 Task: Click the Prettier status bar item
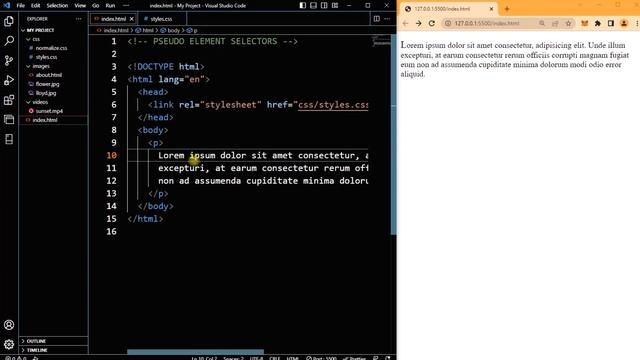pos(354,358)
